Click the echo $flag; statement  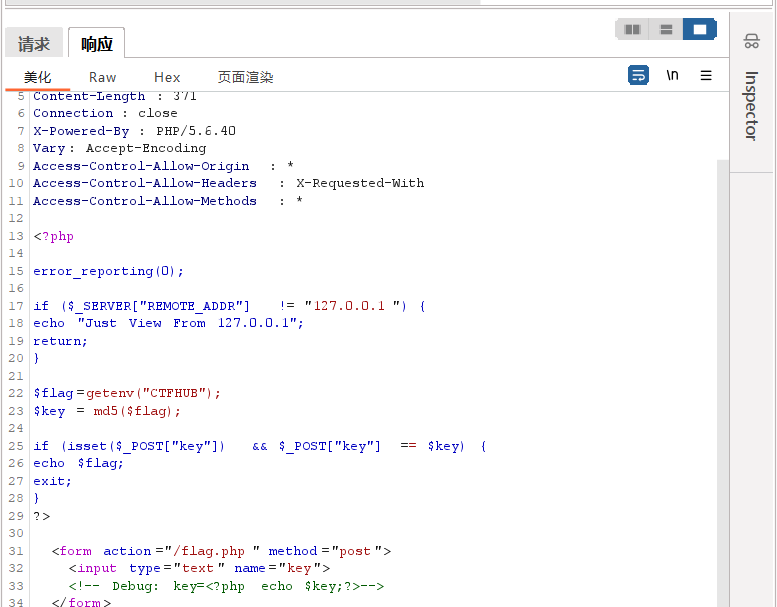click(x=78, y=463)
